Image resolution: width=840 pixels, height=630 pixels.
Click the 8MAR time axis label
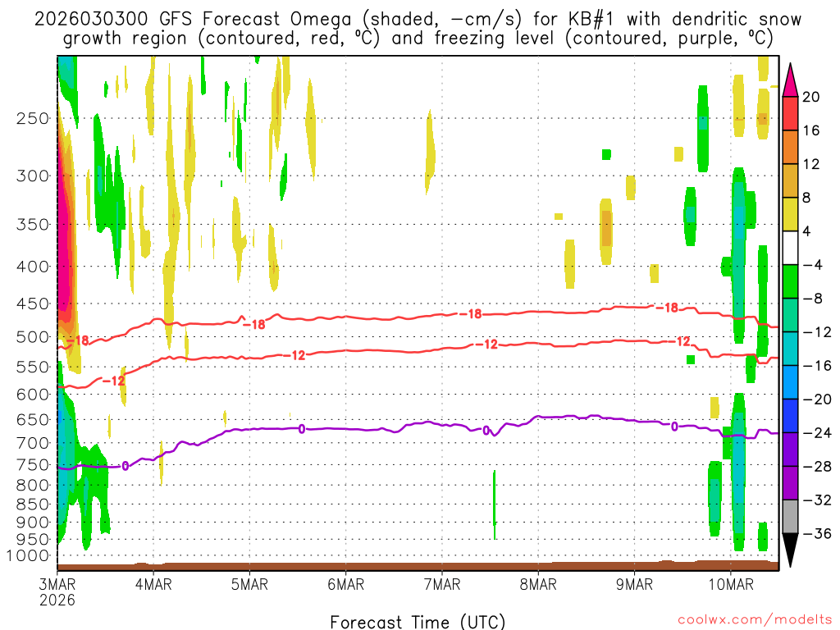[538, 584]
